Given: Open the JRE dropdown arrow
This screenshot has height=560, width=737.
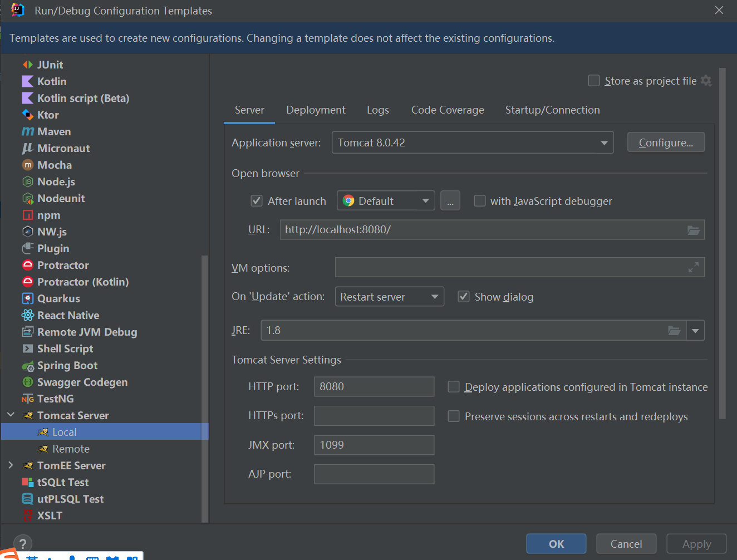Looking at the screenshot, I should [695, 331].
